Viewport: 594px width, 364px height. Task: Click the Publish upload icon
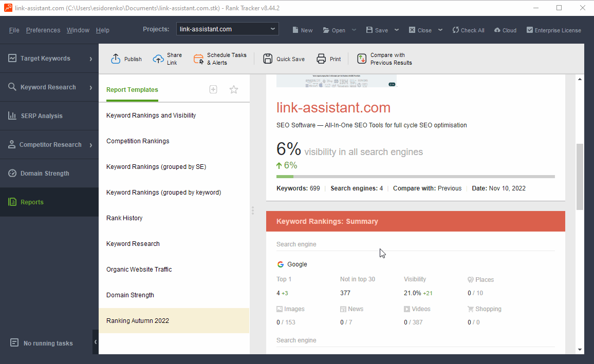click(x=116, y=59)
